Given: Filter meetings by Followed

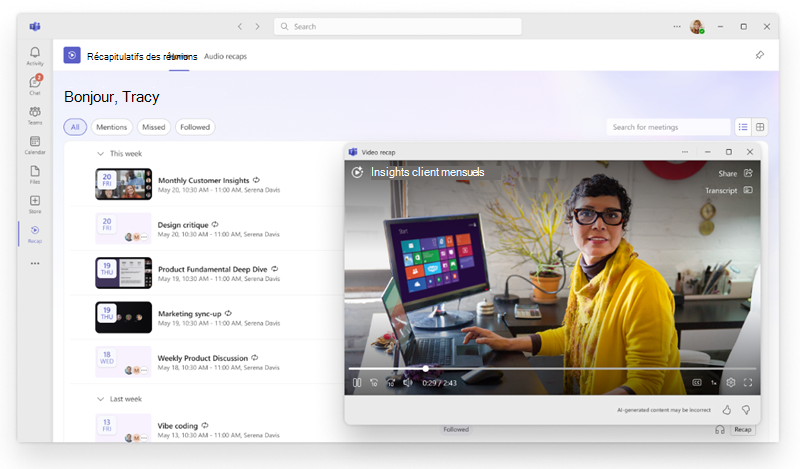Looking at the screenshot, I should 195,127.
